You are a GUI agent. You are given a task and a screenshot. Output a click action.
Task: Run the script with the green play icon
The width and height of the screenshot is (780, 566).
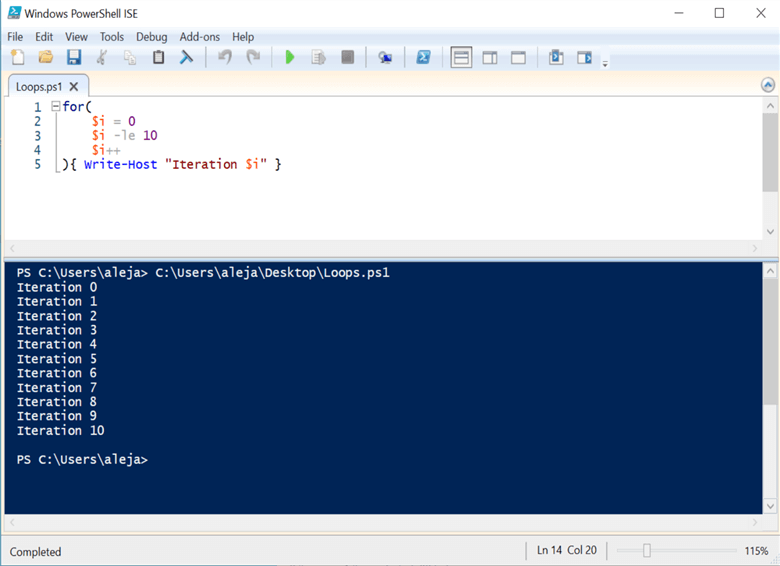pos(290,57)
